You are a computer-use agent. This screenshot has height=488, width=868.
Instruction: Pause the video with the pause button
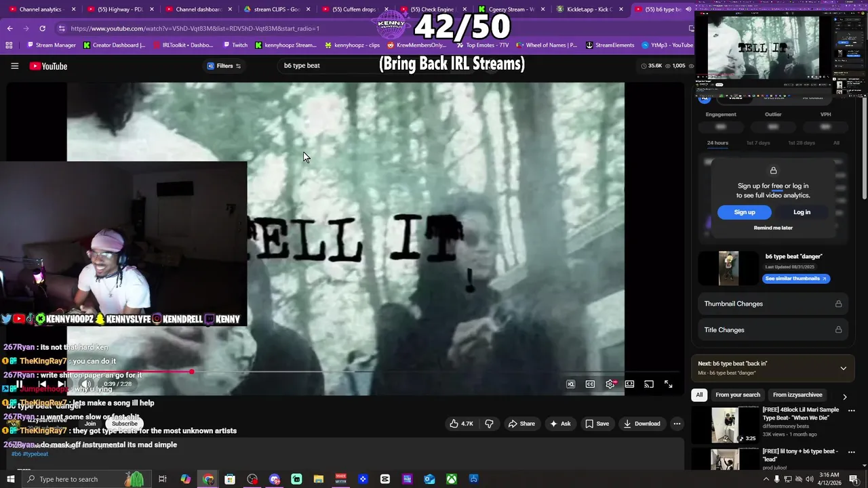[20, 384]
